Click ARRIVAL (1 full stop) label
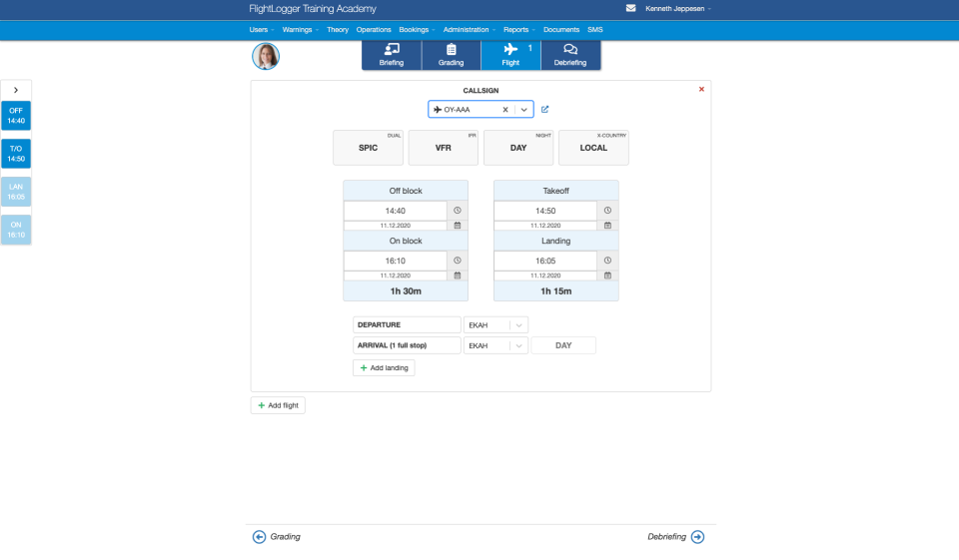 (407, 345)
